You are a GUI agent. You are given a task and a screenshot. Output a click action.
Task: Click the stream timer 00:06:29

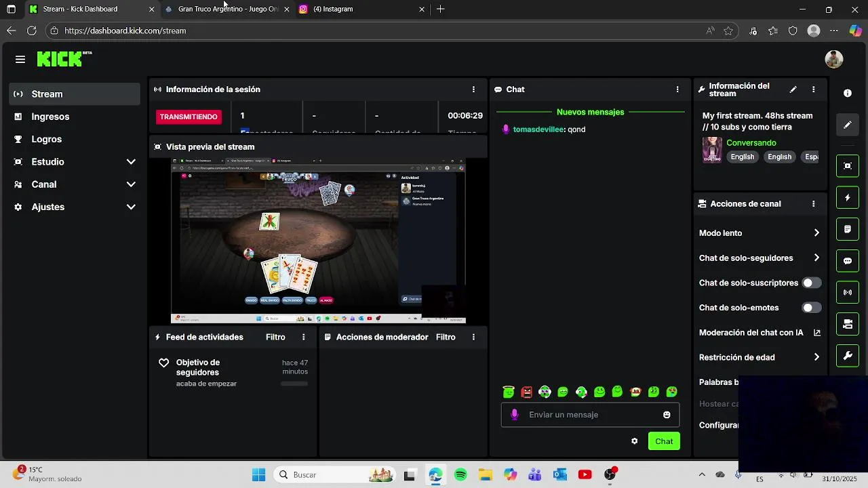[465, 116]
